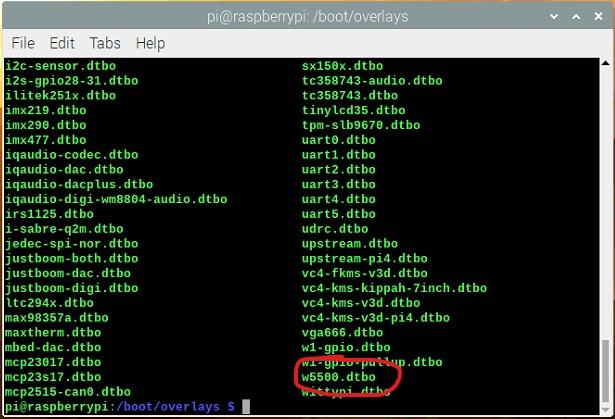Click i2c-sensor.dtbo file name
Image resolution: width=615 pixels, height=419 pixels.
click(60, 66)
